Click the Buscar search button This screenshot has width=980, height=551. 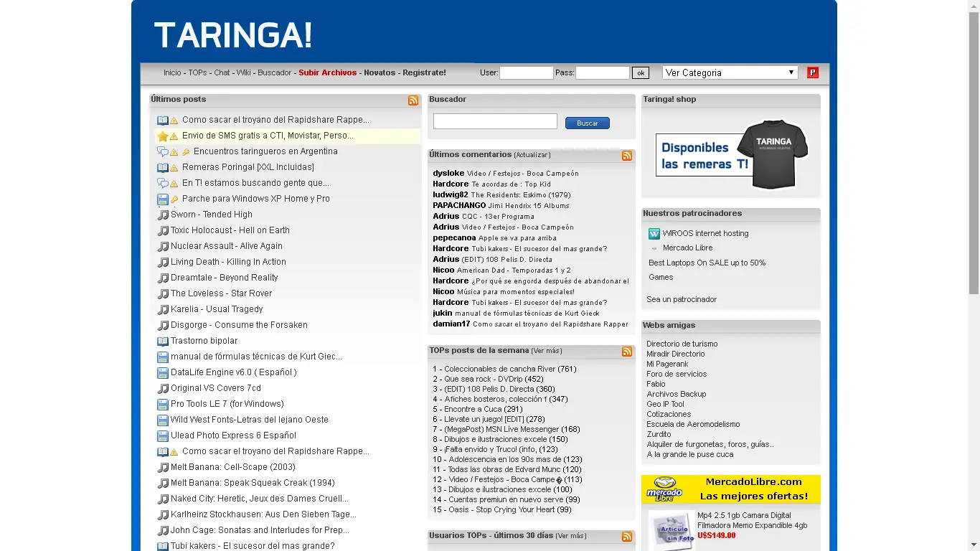coord(588,123)
